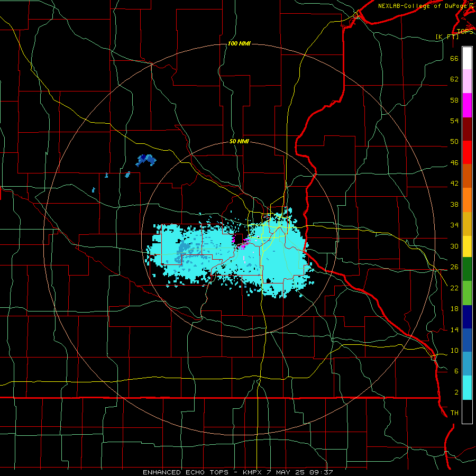Select the dark red legend swatch

point(467,129)
